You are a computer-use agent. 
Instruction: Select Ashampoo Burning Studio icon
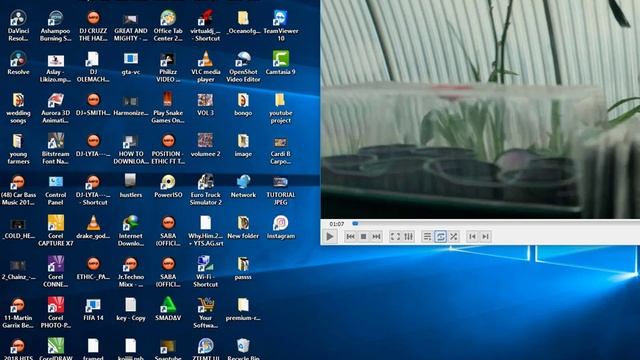click(x=56, y=26)
